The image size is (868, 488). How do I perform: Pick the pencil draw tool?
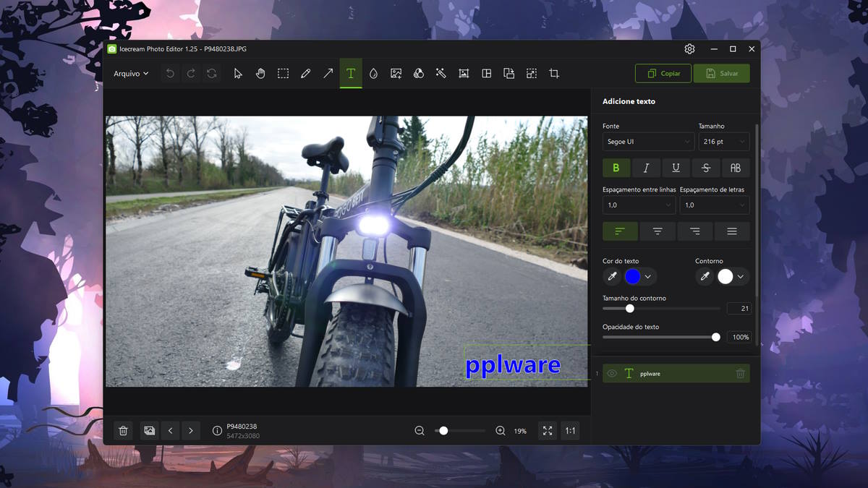306,74
